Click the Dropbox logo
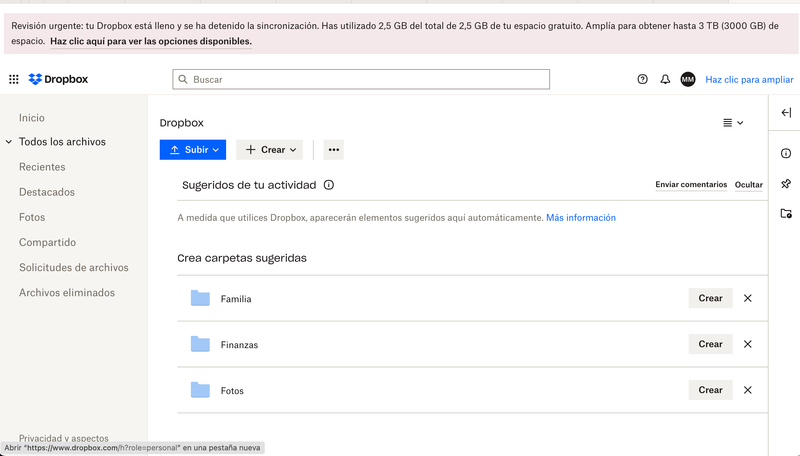The width and height of the screenshot is (800, 456). coord(58,79)
